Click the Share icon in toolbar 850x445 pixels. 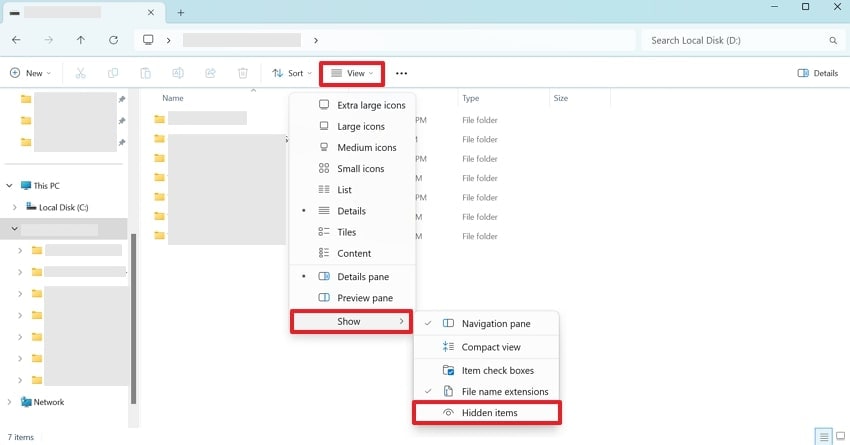point(210,73)
